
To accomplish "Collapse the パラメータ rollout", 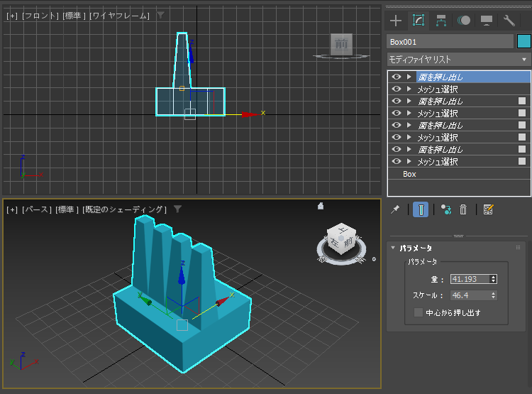I will pos(393,248).
